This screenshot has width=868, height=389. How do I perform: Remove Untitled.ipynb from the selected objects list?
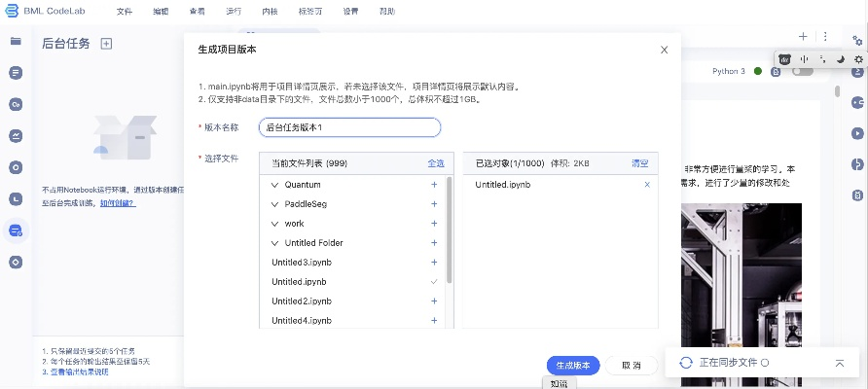coord(647,185)
